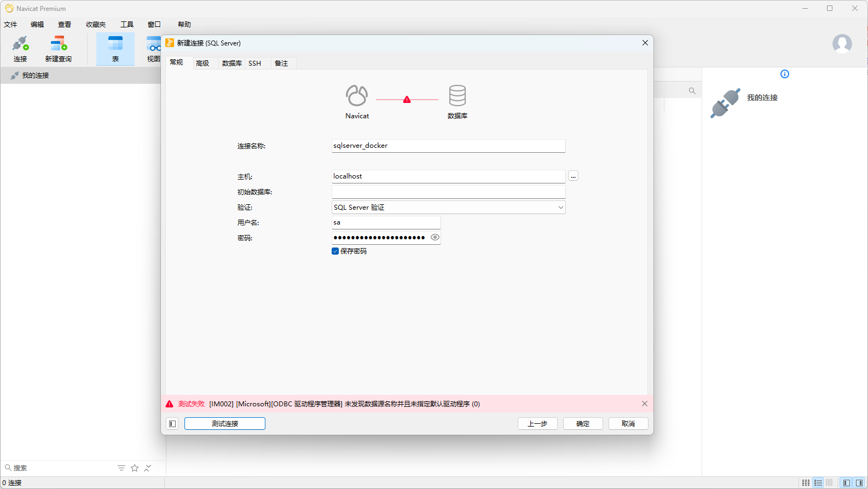
Task: Click the favorites star icon
Action: (x=135, y=468)
